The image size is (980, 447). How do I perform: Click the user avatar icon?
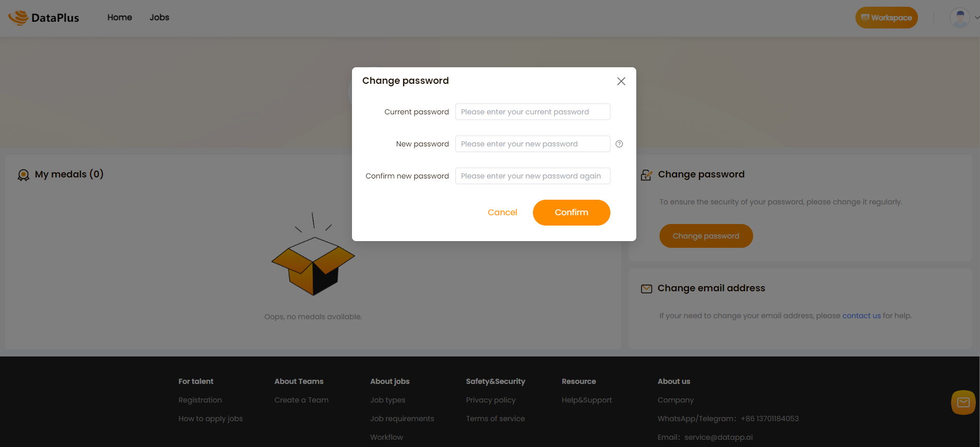pos(960,18)
